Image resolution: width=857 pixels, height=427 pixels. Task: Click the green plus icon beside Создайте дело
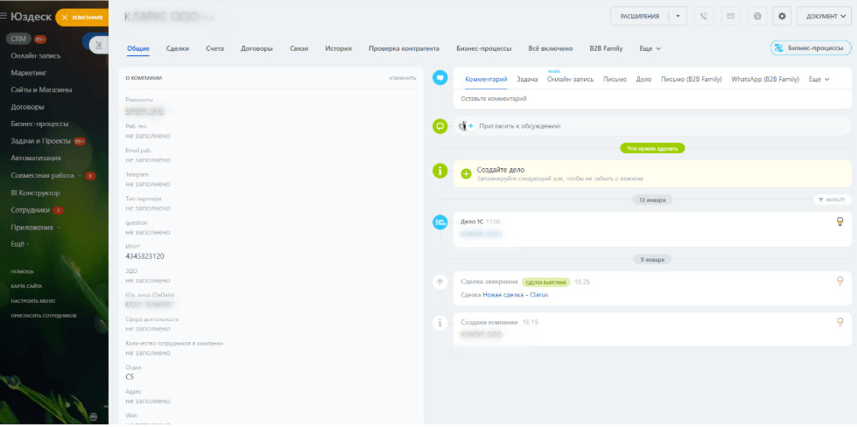point(466,174)
